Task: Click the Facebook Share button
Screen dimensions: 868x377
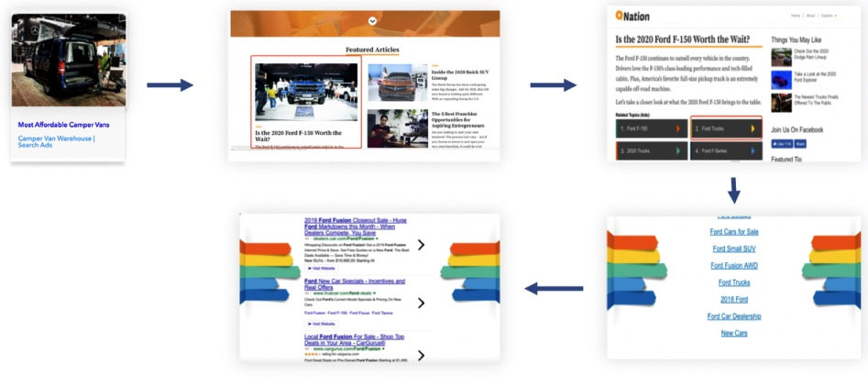Action: pyautogui.click(x=800, y=144)
